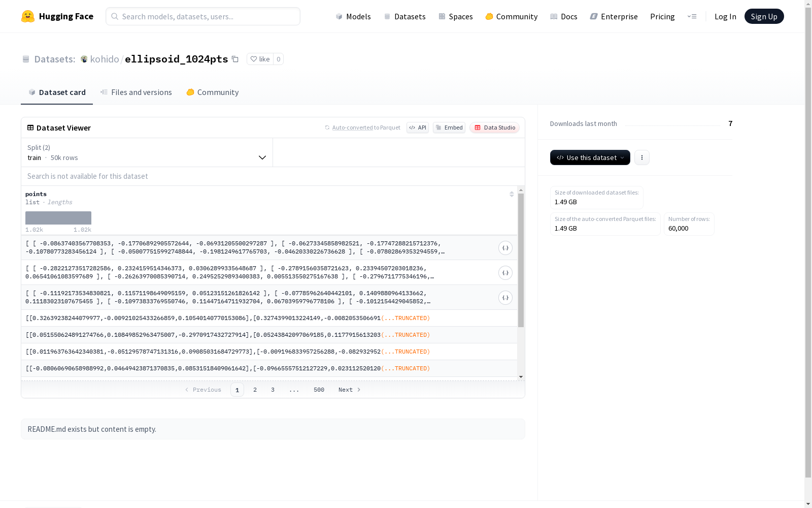Viewport: 812px width, 508px height.
Task: Click the kohido user avatar
Action: coord(84,59)
